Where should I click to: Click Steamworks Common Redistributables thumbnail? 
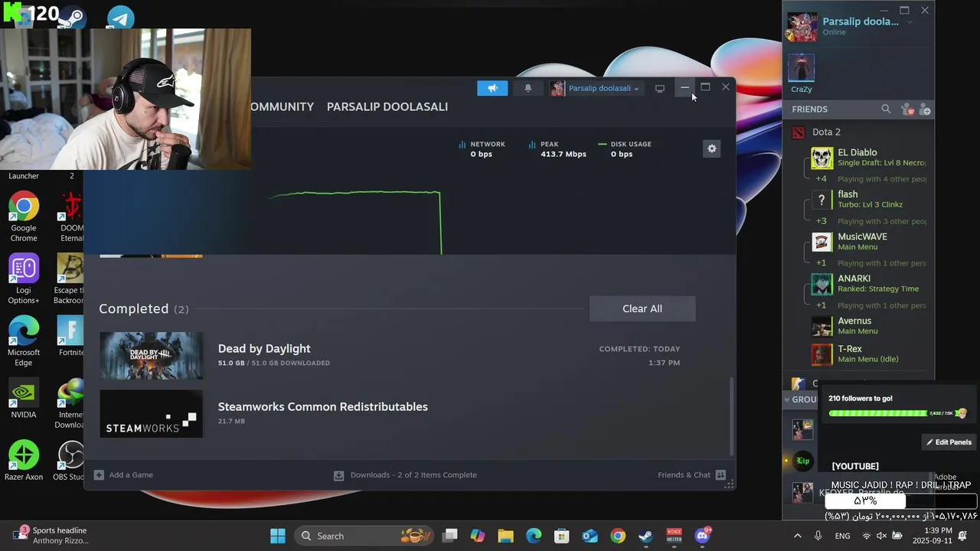click(152, 414)
